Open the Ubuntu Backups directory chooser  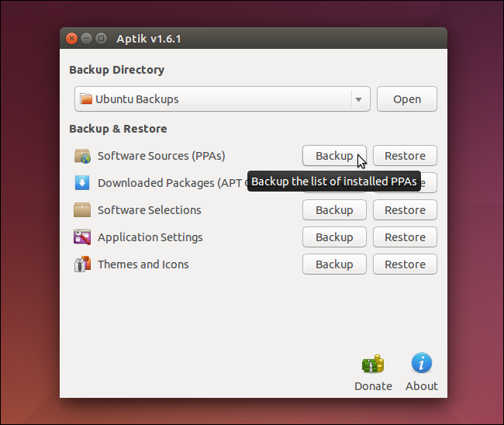[223, 99]
